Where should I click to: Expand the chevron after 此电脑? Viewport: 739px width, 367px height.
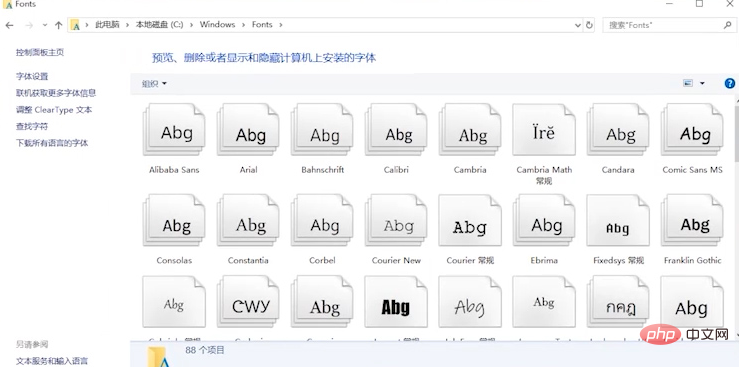(x=127, y=24)
